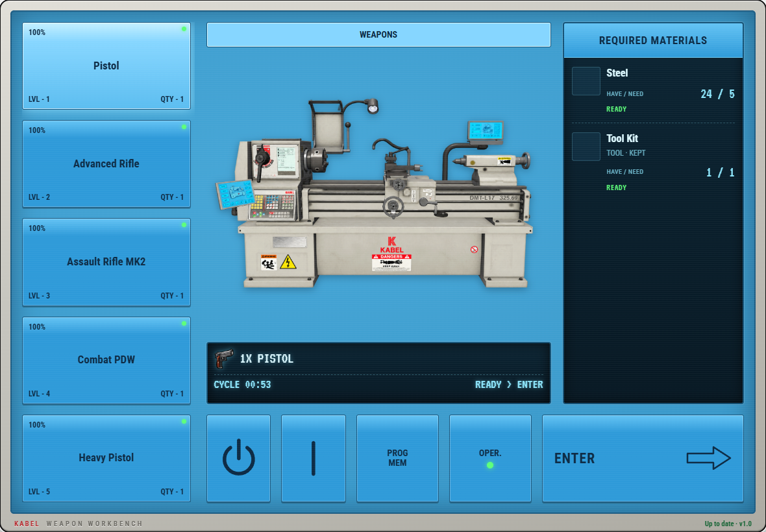
Task: Click the vertical bar on button
Action: 313,458
